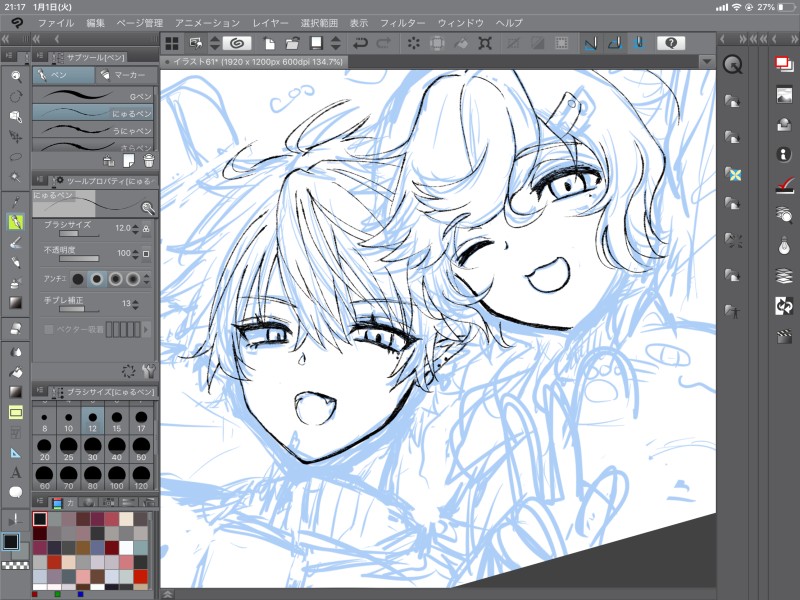The width and height of the screenshot is (800, 600).
Task: Open the canvas tab list dropdown arrow
Action: tap(707, 61)
